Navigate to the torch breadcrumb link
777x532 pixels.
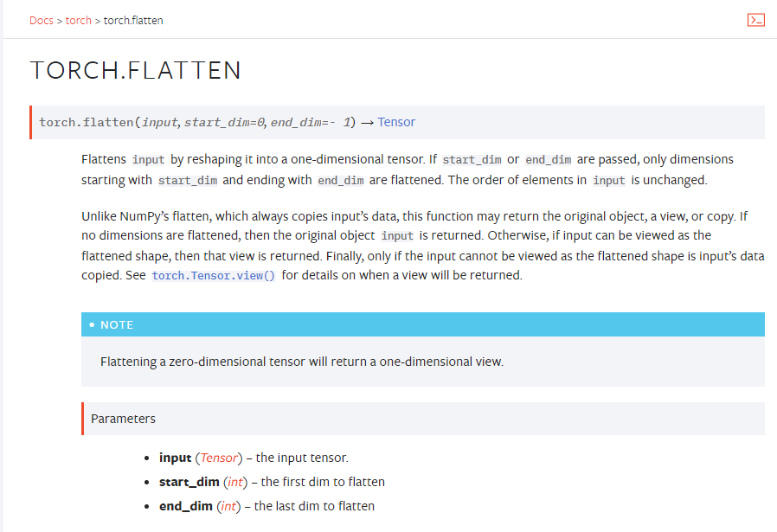tap(79, 20)
